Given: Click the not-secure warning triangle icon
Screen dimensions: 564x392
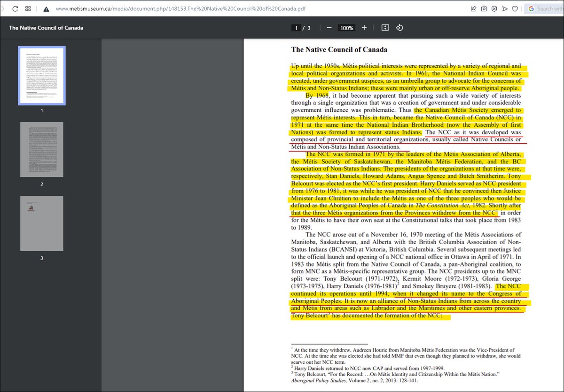Looking at the screenshot, I should [46, 8].
